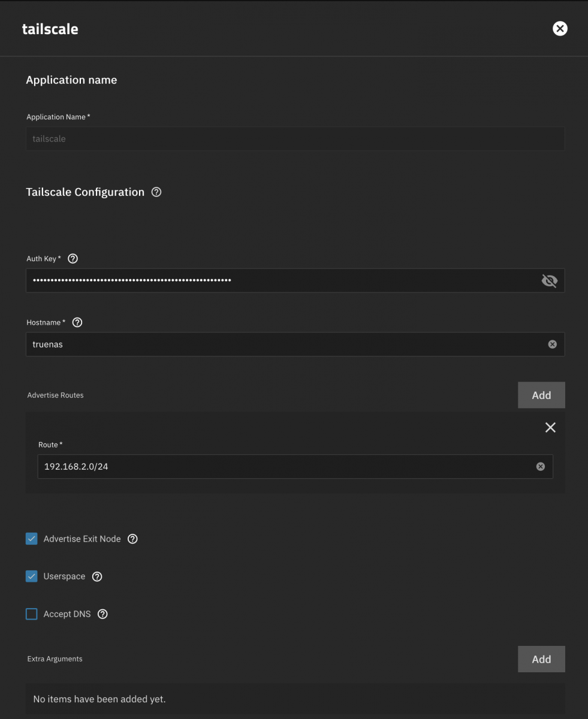This screenshot has width=588, height=719.
Task: Open help for Accept DNS option
Action: 102,614
